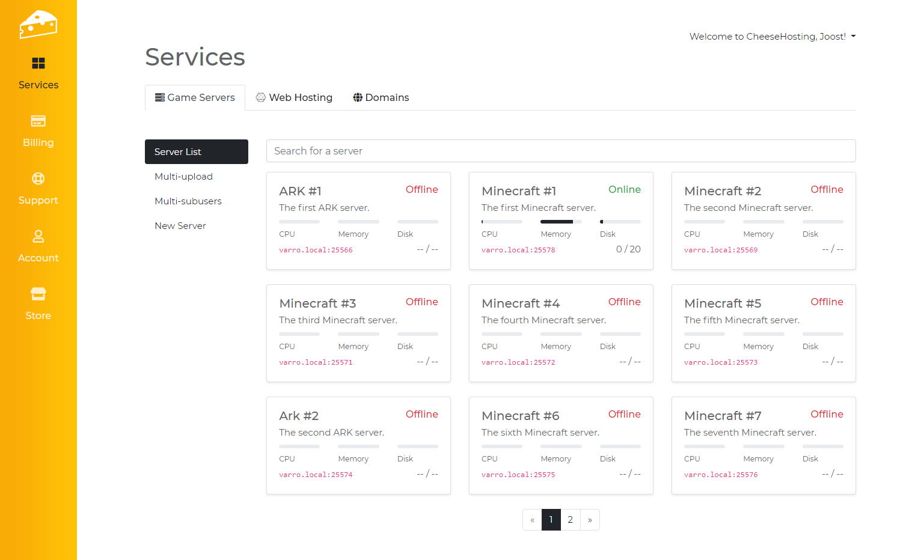This screenshot has width=924, height=560.
Task: Open the Store via the shop icon
Action: point(38,294)
